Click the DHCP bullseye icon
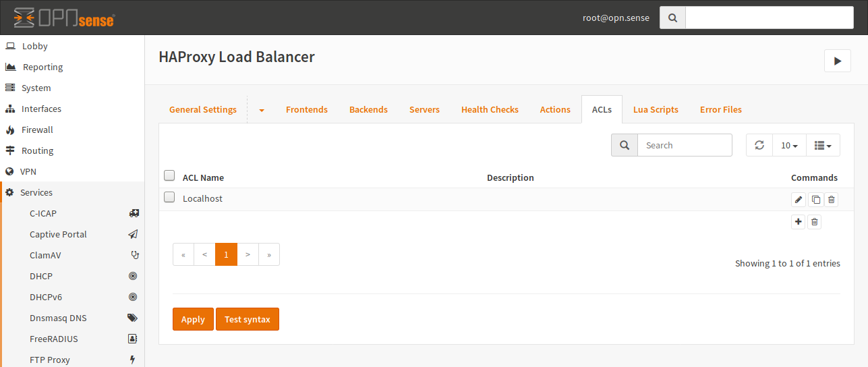This screenshot has height=367, width=868. (x=133, y=276)
